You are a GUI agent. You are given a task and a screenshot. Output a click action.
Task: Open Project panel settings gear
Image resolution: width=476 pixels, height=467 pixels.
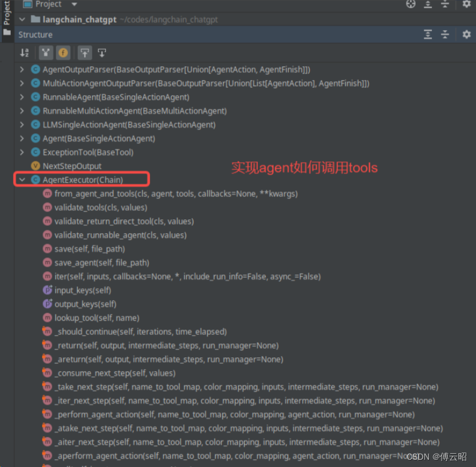point(466,4)
